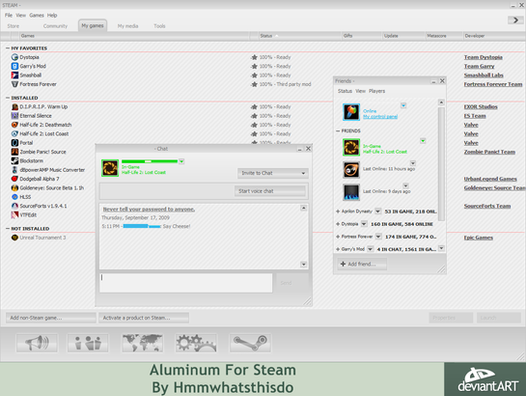The width and height of the screenshot is (526, 396).
Task: Click the Steam logo icon in bottom bar
Action: point(250,343)
